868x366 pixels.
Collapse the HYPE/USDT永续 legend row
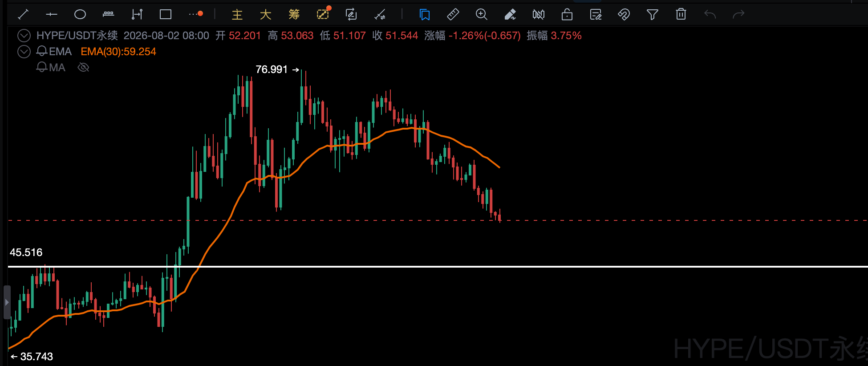[x=24, y=36]
